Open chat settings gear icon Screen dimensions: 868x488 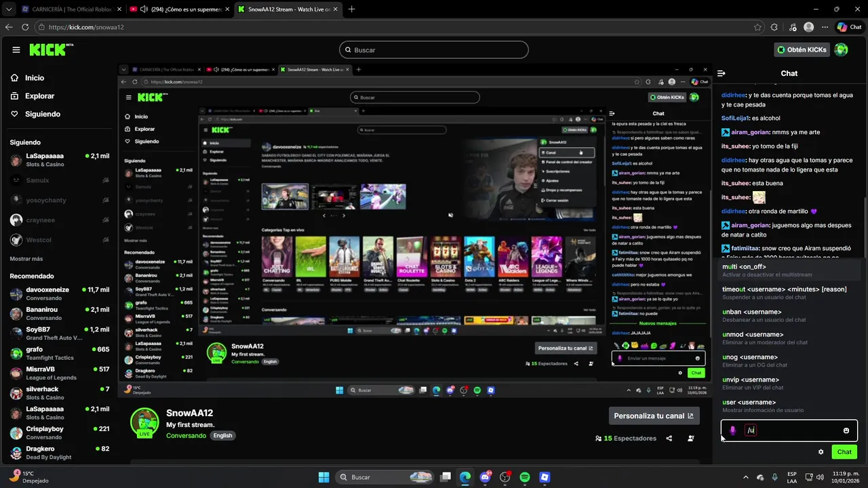point(821,452)
